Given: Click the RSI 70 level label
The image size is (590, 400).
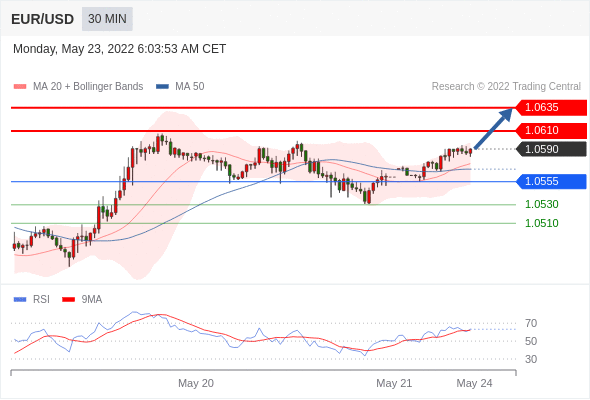Looking at the screenshot, I should coord(531,323).
